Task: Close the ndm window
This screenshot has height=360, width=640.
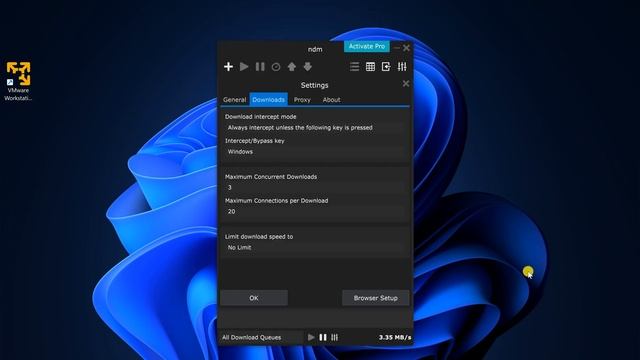Action: point(407,48)
